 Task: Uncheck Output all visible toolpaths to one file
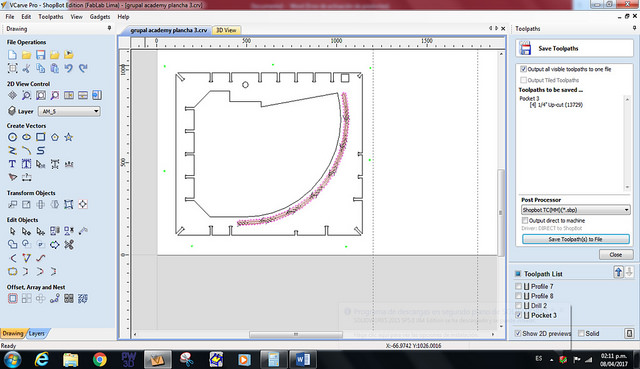click(x=524, y=69)
